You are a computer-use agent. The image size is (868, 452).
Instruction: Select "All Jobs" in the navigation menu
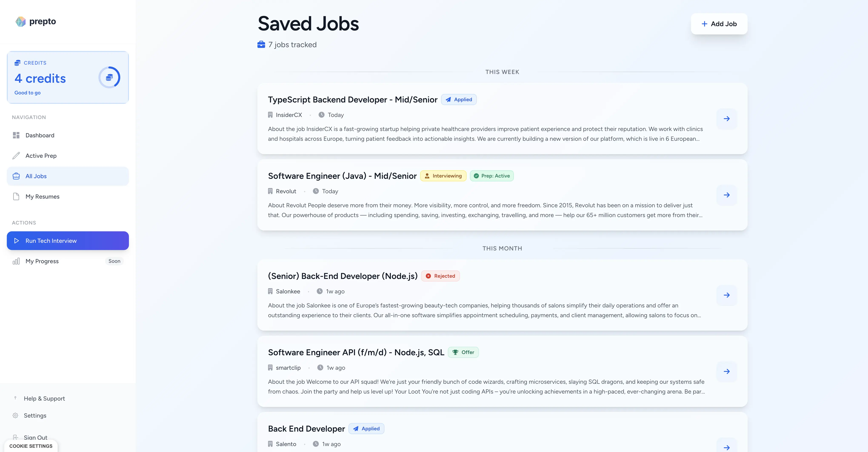[x=36, y=176]
